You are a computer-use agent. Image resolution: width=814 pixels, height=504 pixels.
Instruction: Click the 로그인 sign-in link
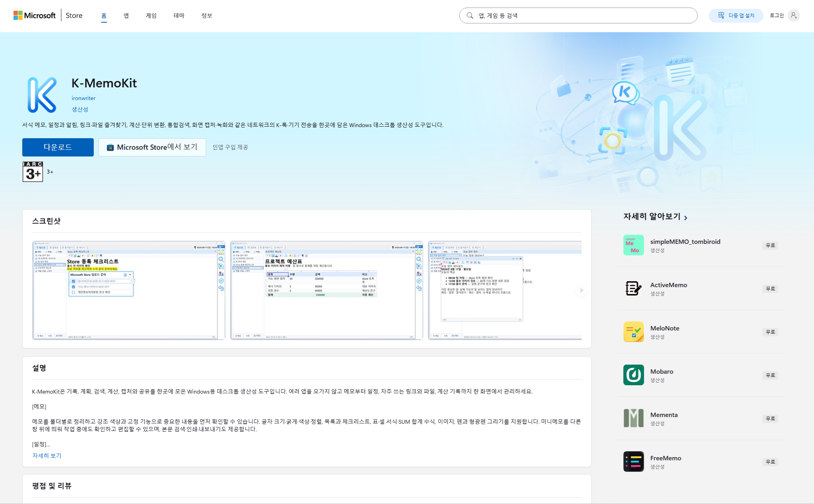[777, 15]
